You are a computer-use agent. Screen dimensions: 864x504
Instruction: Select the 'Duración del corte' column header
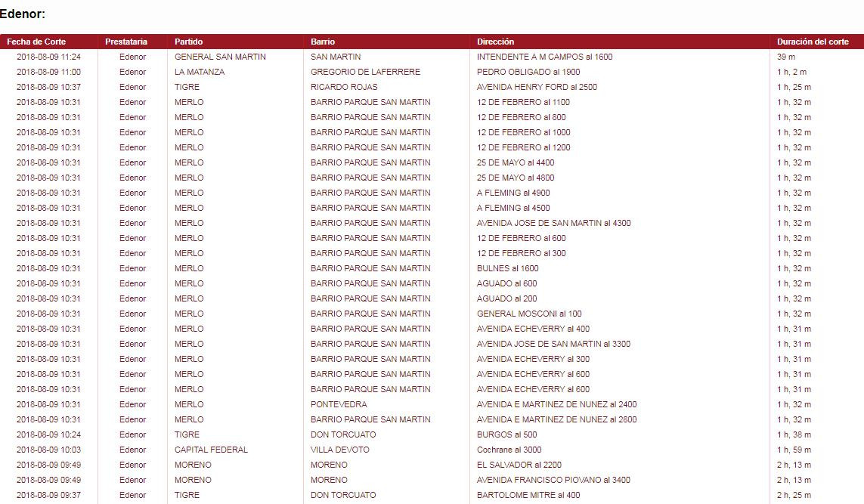pyautogui.click(x=813, y=42)
